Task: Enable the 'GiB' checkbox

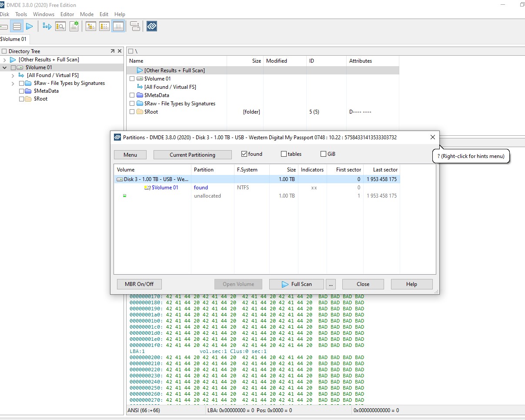Action: 323,154
